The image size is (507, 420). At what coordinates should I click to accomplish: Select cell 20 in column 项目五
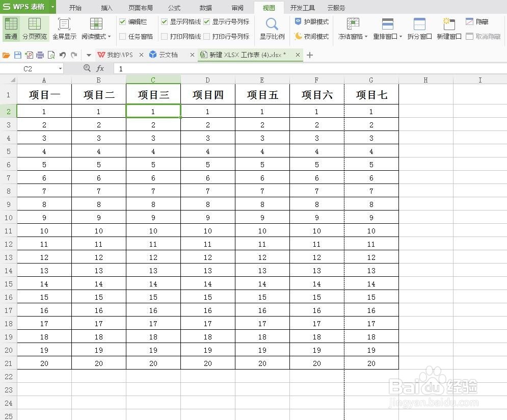[262, 363]
